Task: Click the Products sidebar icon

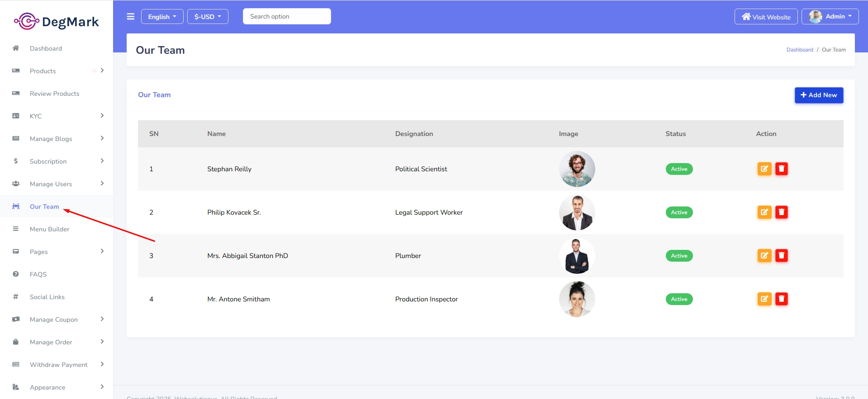Action: tap(16, 70)
